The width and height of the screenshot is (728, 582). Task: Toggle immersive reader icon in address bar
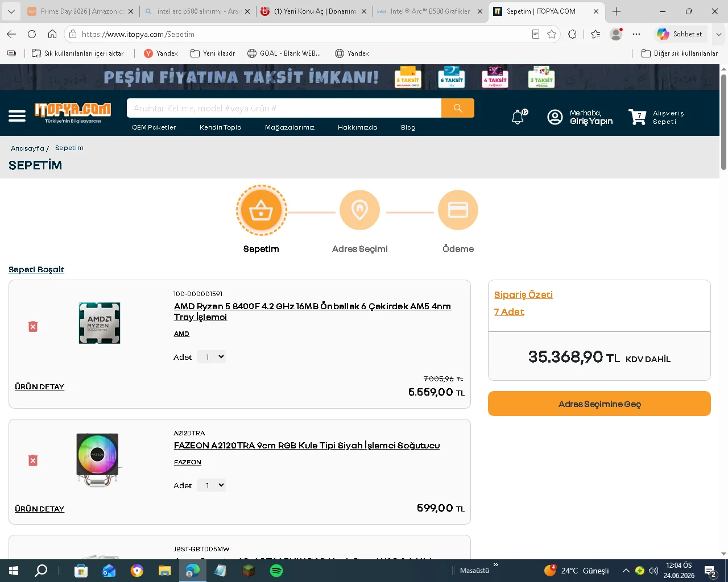click(x=536, y=34)
